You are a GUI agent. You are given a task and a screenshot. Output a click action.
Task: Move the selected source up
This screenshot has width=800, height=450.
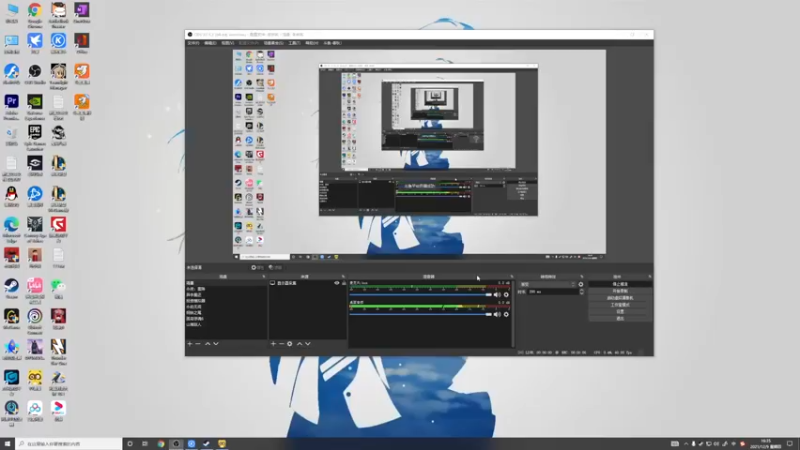(x=299, y=344)
